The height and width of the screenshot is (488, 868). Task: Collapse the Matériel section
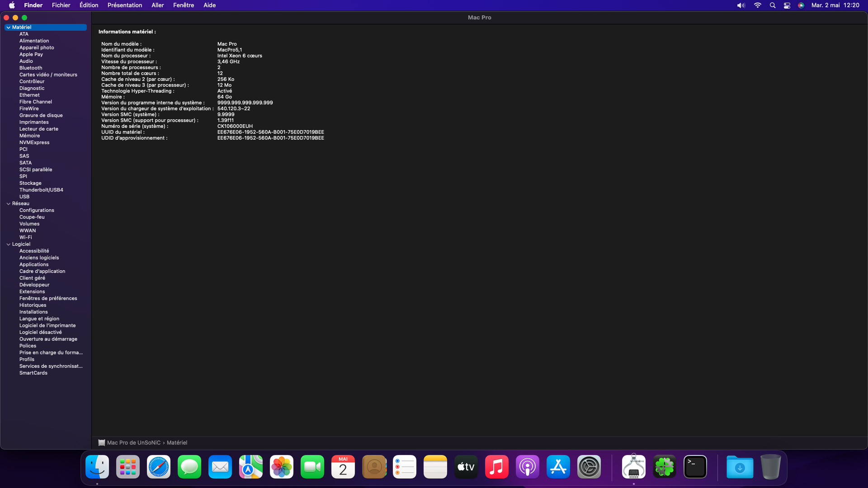[x=9, y=28]
